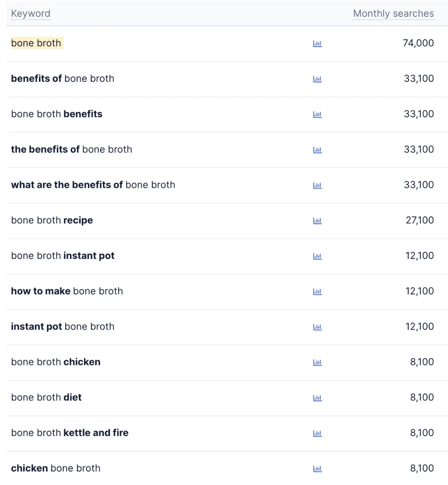Open chart for 'the benefits of bone broth'

point(317,150)
